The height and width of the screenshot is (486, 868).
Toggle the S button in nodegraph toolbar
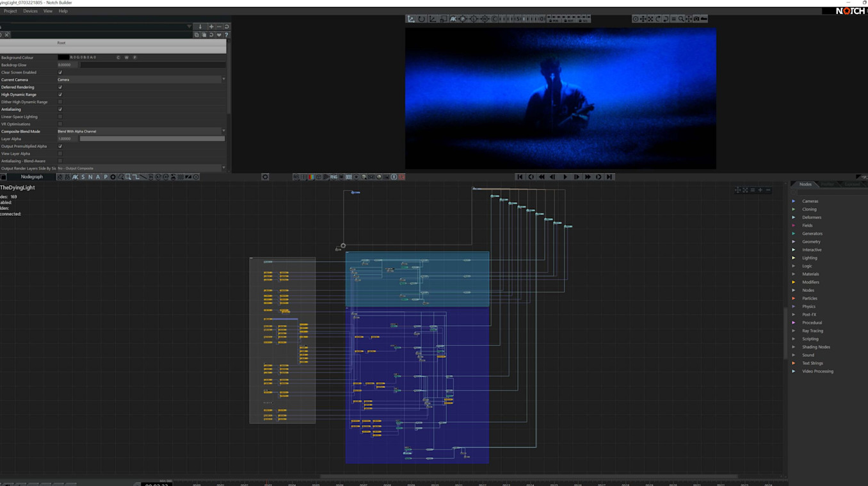[x=83, y=177]
